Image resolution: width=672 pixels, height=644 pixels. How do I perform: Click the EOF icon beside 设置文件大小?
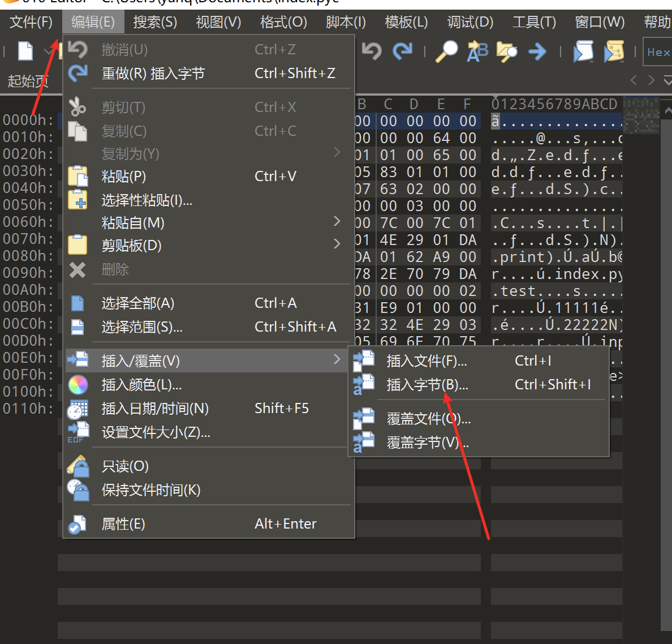pos(77,432)
